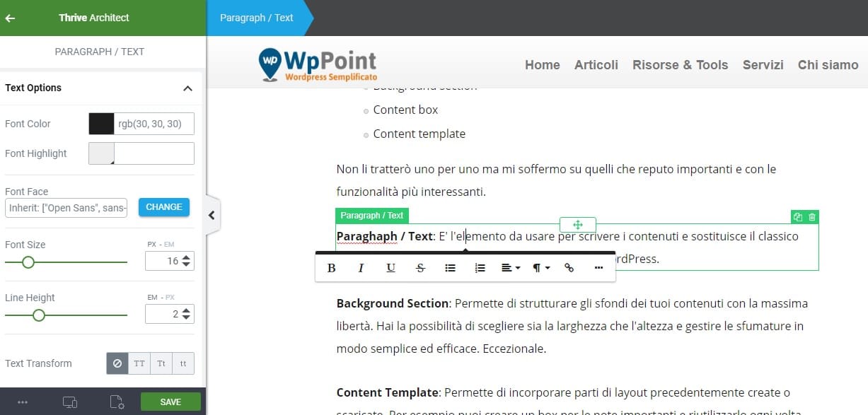Click the bold 'Content Template' text
The height and width of the screenshot is (415, 868).
[388, 392]
